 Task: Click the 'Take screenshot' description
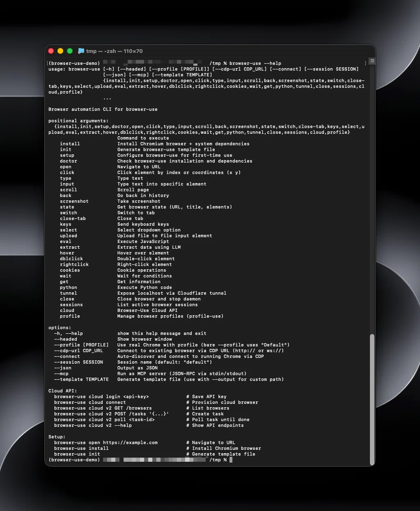139,201
